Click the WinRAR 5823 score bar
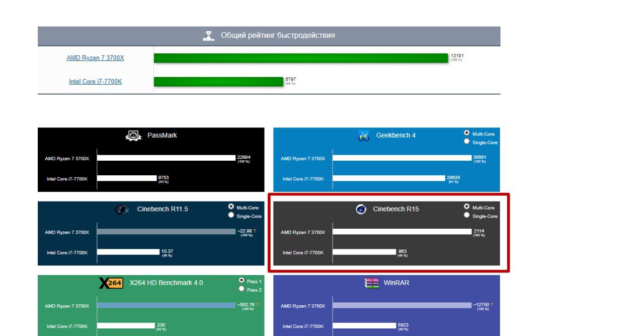This screenshot has width=644, height=336. pos(364,325)
